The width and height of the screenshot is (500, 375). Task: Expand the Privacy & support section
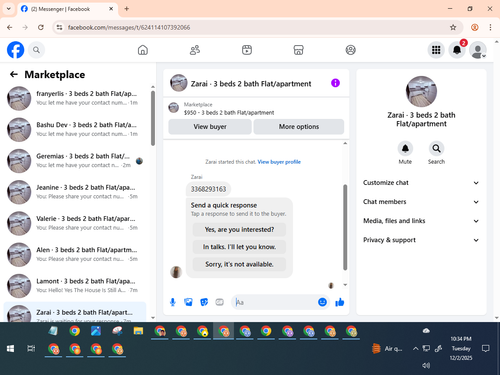[421, 240]
